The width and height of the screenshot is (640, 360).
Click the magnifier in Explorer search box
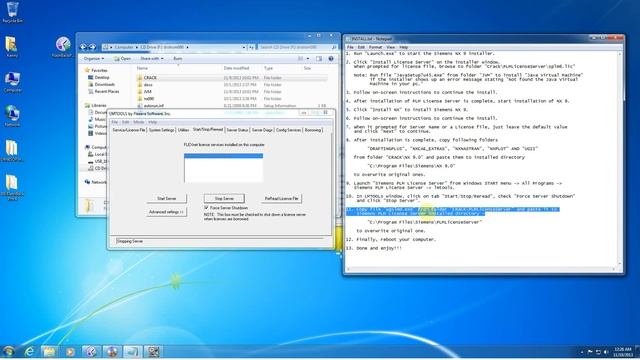coord(334,47)
